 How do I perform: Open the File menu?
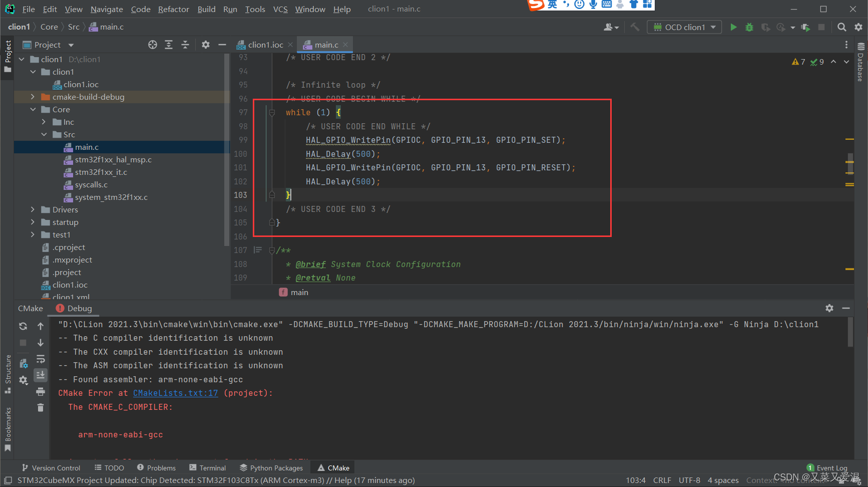click(x=29, y=9)
